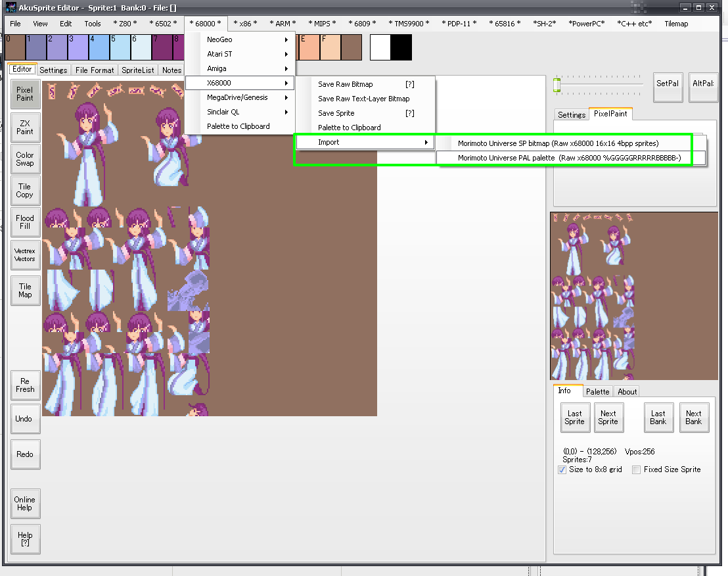Pick palette color E
This screenshot has height=576, width=728.
point(309,47)
